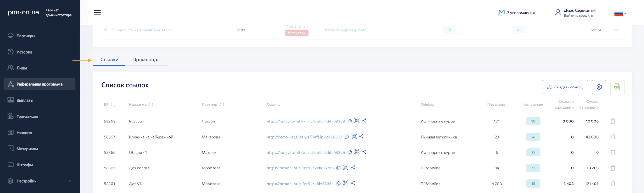This screenshot has width=644, height=193.
Task: Open Материалы in the sidebar
Action: pyautogui.click(x=40, y=149)
